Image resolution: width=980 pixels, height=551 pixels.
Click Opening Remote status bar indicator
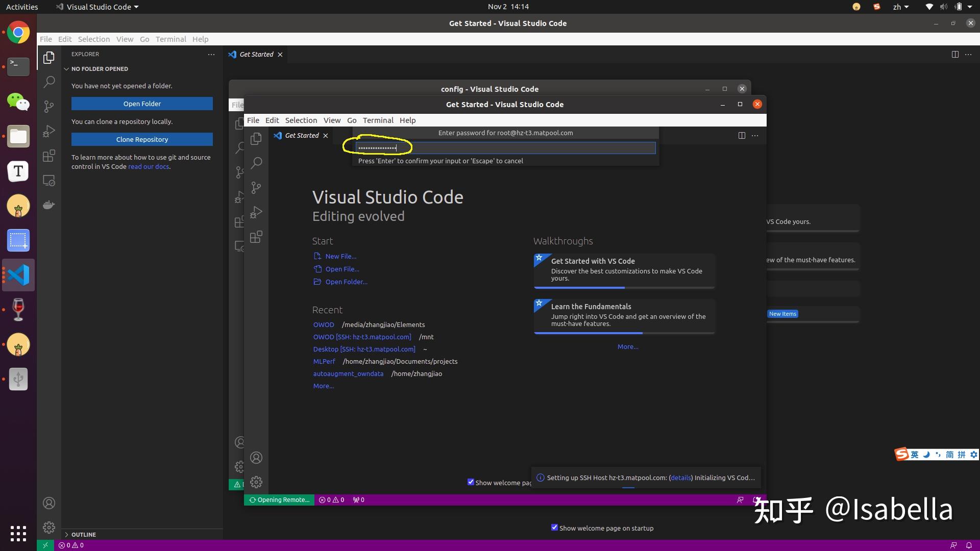coord(279,500)
